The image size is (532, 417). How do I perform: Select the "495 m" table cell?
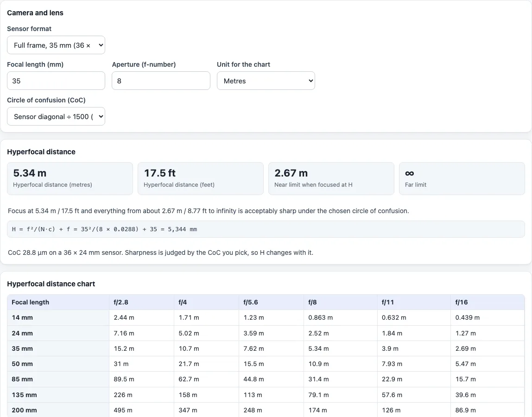[x=141, y=410]
